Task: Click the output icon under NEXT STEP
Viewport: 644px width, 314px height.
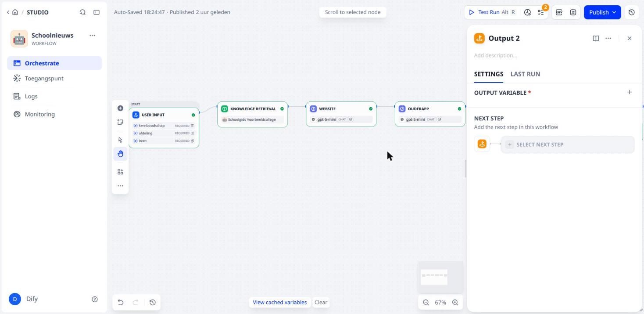Action: (482, 144)
